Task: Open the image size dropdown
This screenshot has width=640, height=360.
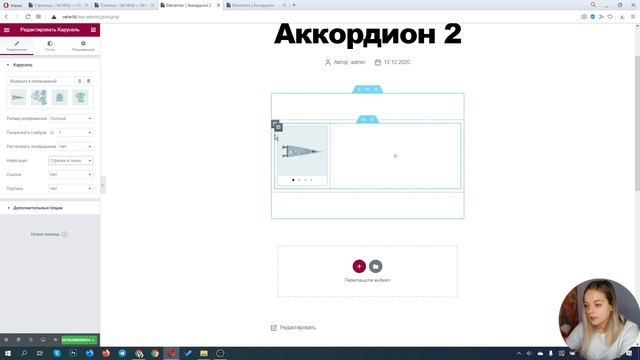Action: click(71, 118)
